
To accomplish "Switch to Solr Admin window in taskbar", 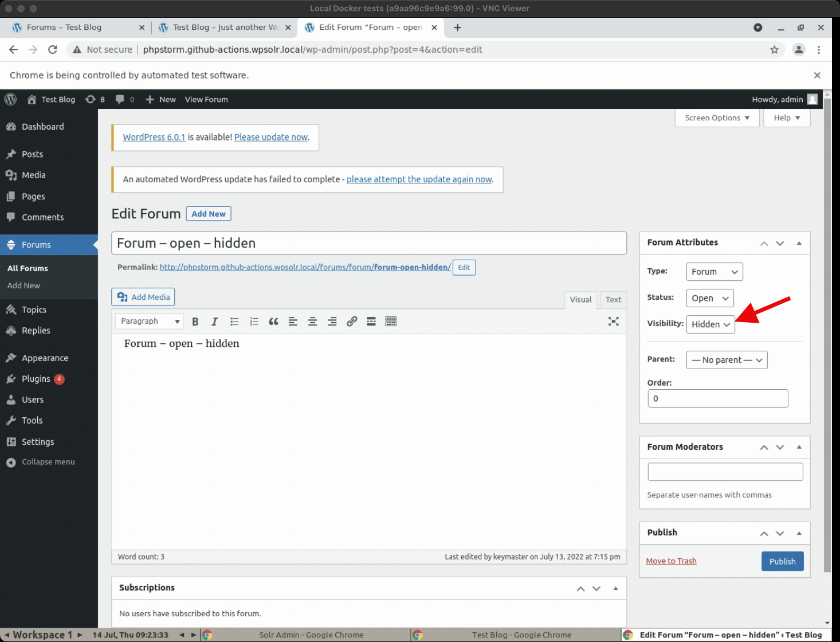I will pyautogui.click(x=306, y=635).
